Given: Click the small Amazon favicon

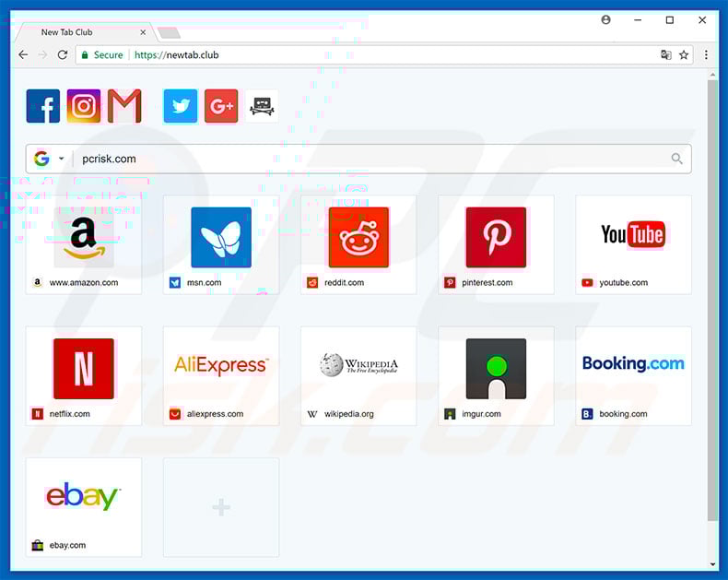Looking at the screenshot, I should [38, 282].
